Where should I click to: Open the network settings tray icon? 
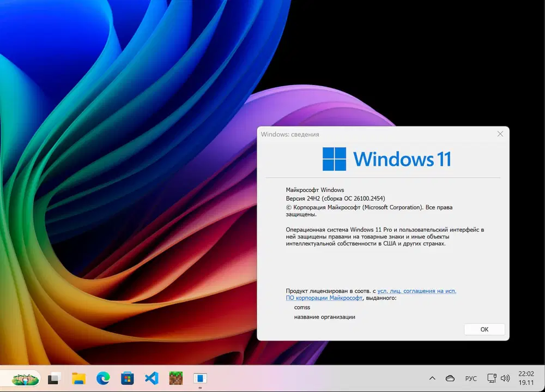tap(492, 378)
